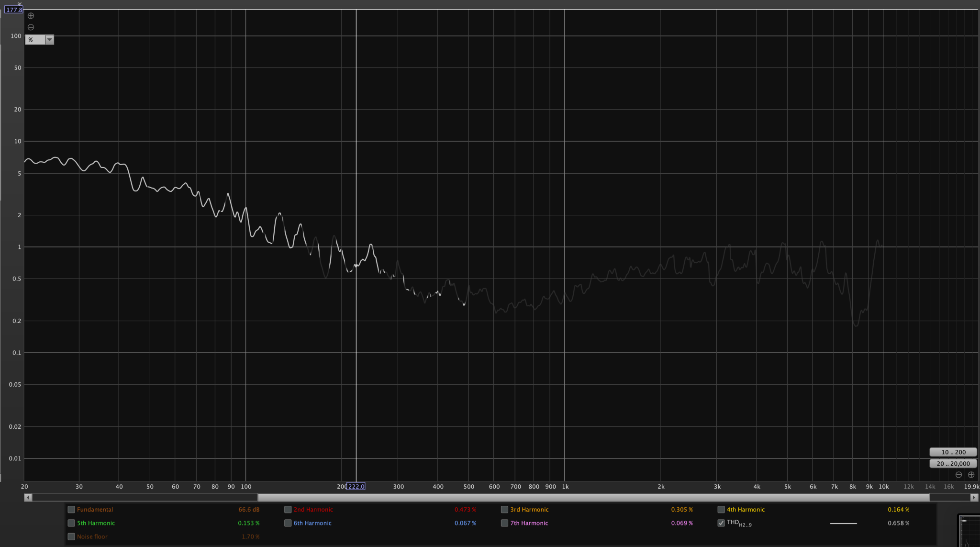Click the 177.8 top axis limit field
The width and height of the screenshot is (980, 547).
[x=14, y=10]
